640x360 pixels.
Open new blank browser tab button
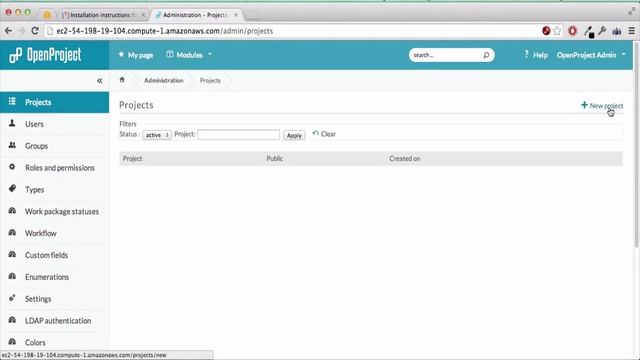tap(252, 15)
